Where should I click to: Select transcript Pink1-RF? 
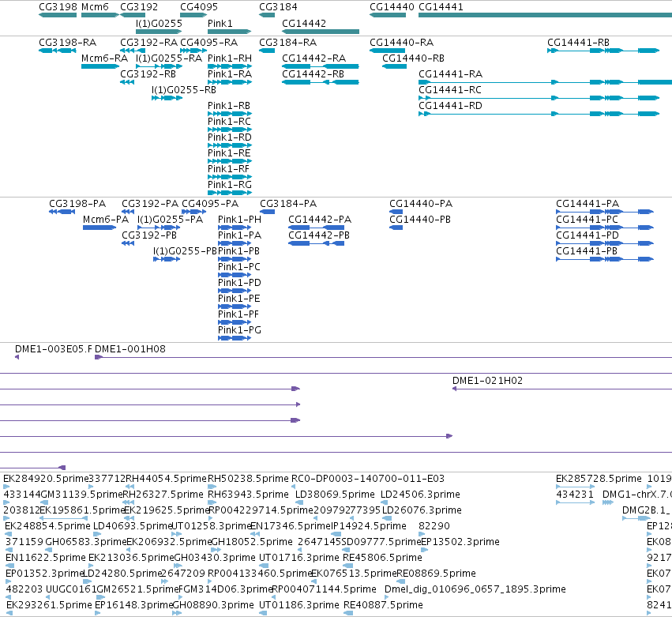click(x=228, y=169)
